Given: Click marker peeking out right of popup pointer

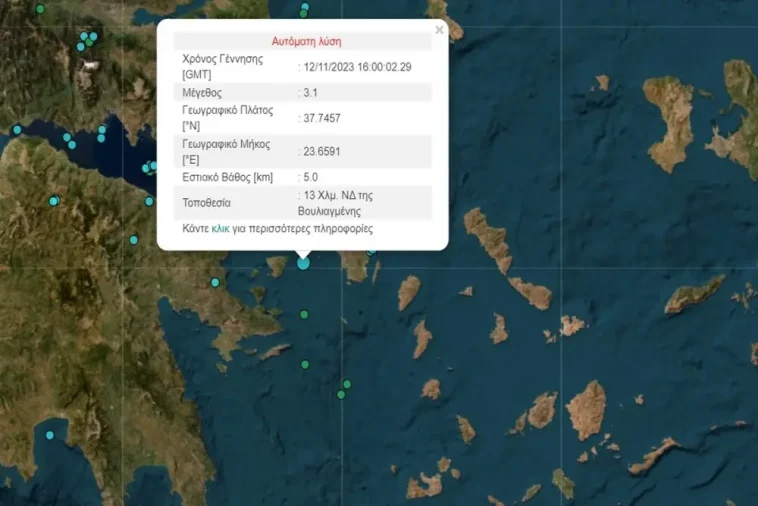Looking at the screenshot, I should [x=371, y=250].
